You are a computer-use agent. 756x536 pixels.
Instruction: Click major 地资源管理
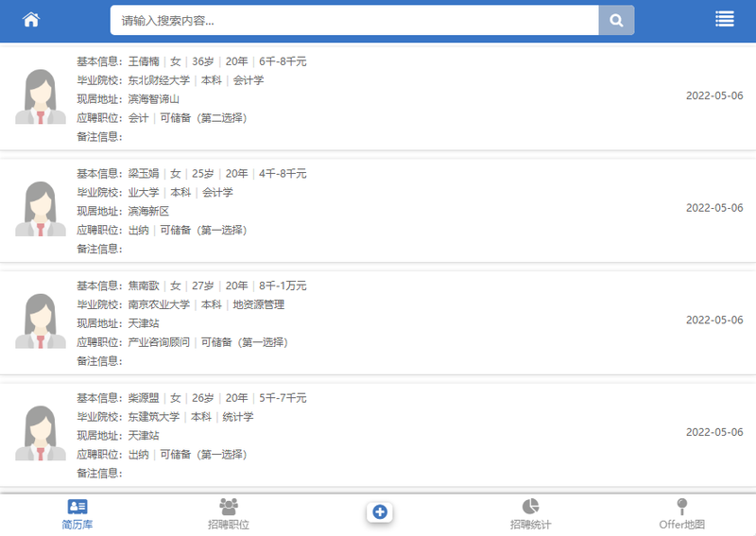click(x=258, y=304)
